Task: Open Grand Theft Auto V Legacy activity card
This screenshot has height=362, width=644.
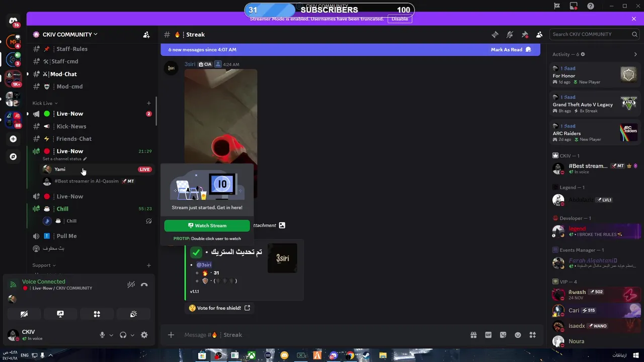Action: click(595, 104)
